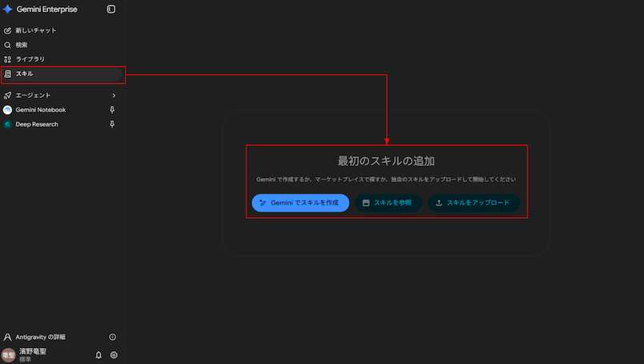Click the agent rocket icon
Image resolution: width=644 pixels, height=364 pixels.
point(7,95)
